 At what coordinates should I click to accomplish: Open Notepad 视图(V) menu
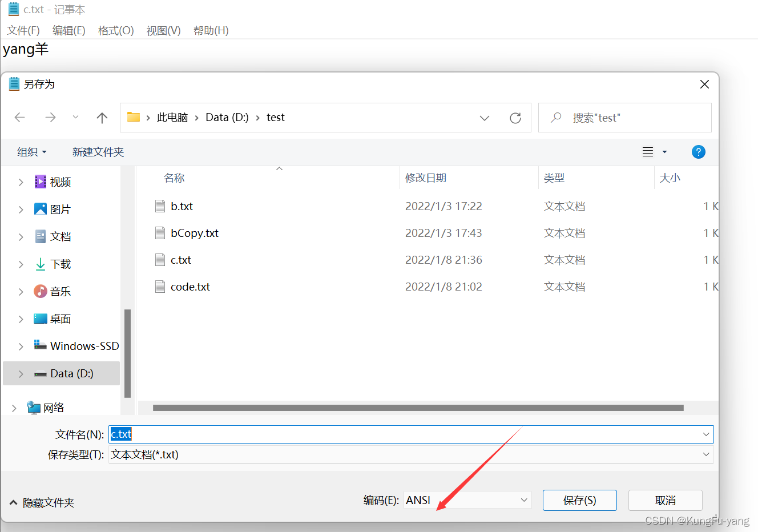[164, 30]
